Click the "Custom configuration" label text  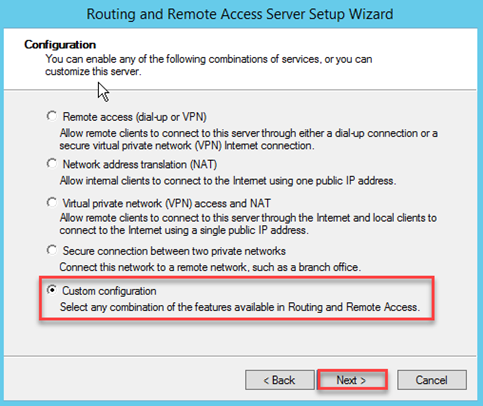(109, 291)
